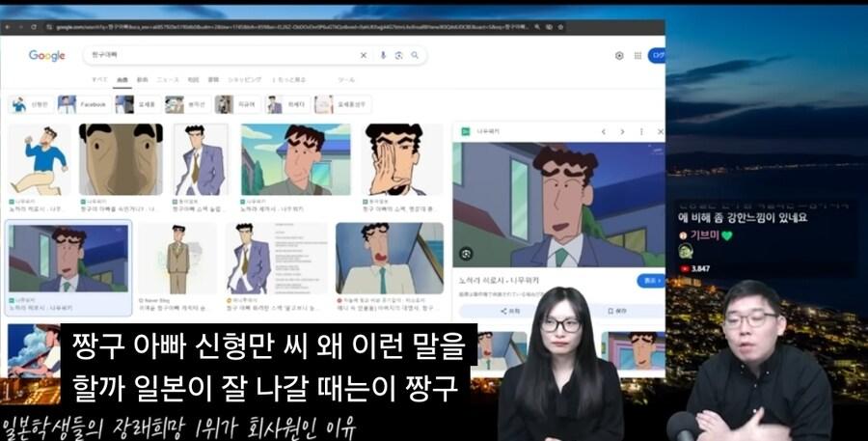Click the search magnifier icon in search box
This screenshot has height=441, width=868.
pos(415,55)
